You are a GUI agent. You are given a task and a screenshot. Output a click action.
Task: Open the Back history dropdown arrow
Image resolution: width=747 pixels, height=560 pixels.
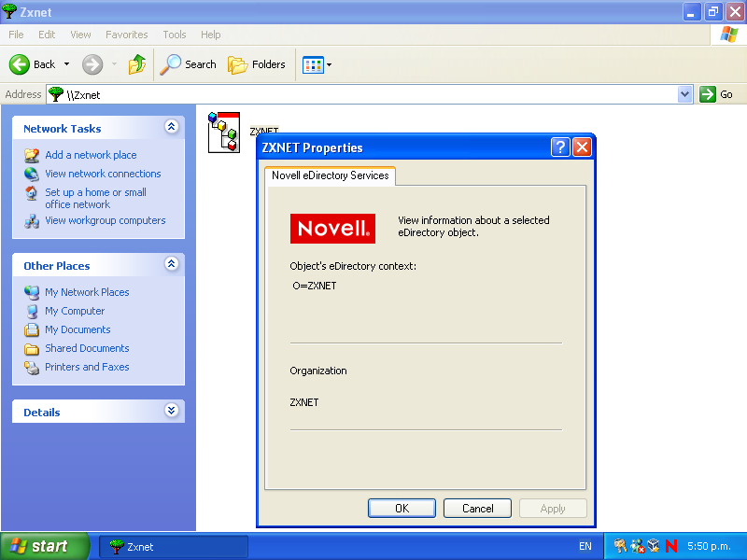pos(66,64)
